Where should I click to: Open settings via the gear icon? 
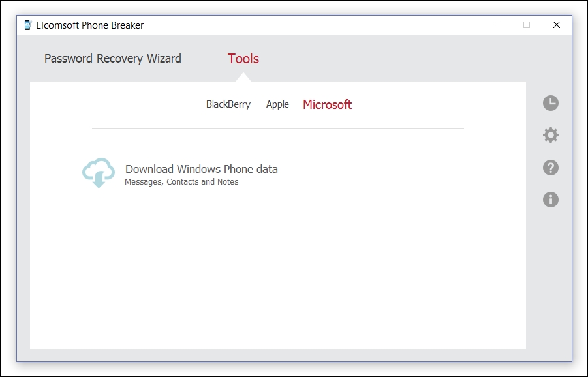(x=551, y=135)
